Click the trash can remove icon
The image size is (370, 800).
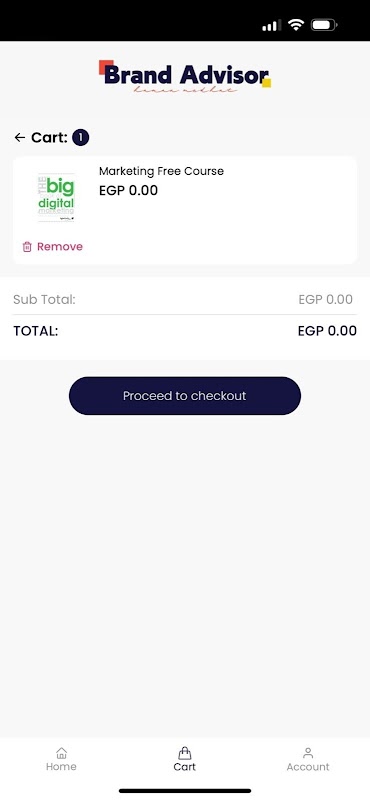point(27,247)
